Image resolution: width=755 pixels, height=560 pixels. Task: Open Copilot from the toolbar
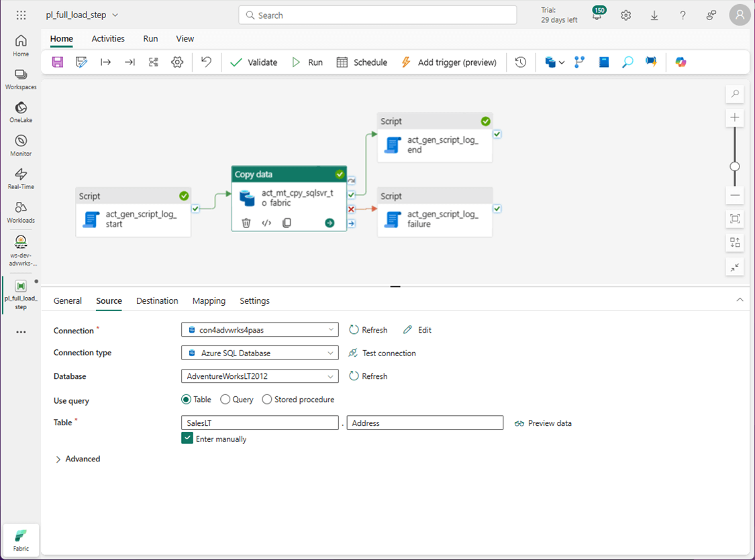click(681, 62)
